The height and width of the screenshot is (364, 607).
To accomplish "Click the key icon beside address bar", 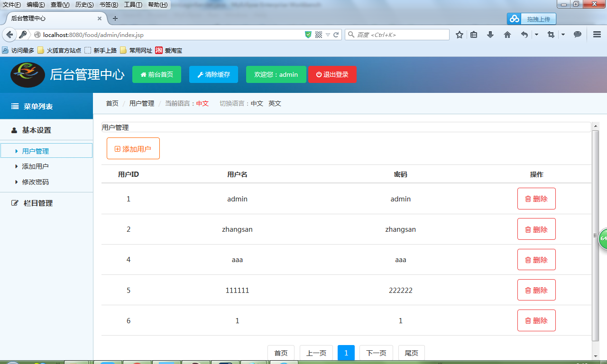I will [23, 35].
